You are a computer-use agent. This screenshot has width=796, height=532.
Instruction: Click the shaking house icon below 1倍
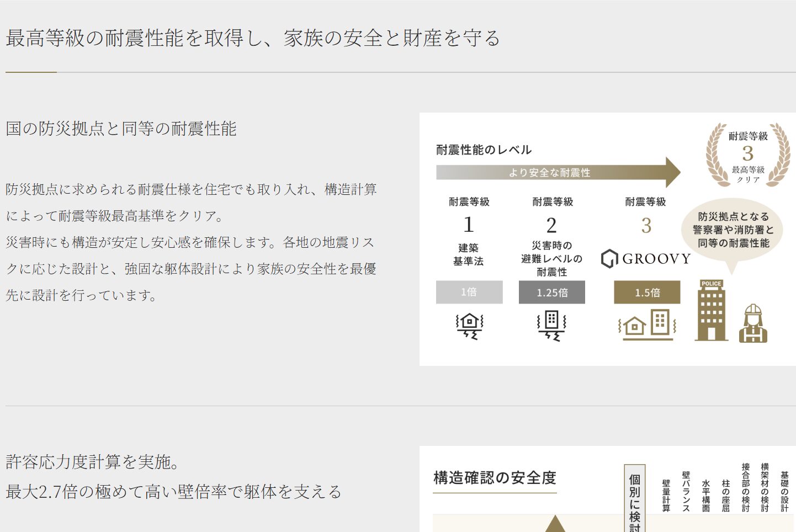[469, 326]
